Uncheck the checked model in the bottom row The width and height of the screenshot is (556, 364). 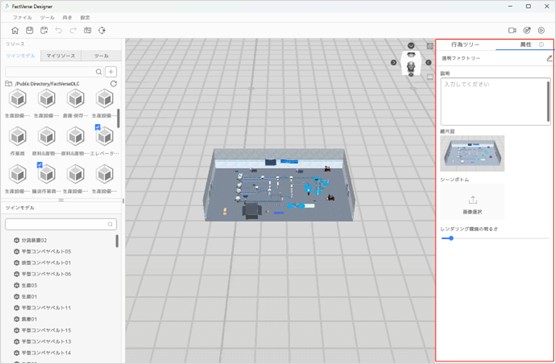40,165
